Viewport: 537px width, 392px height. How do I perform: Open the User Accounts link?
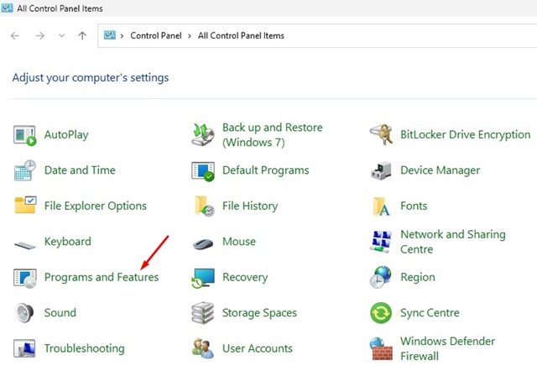pos(257,348)
